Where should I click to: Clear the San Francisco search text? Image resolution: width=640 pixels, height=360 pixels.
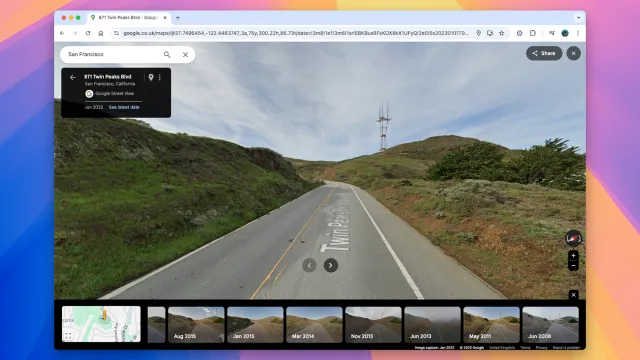tap(185, 54)
